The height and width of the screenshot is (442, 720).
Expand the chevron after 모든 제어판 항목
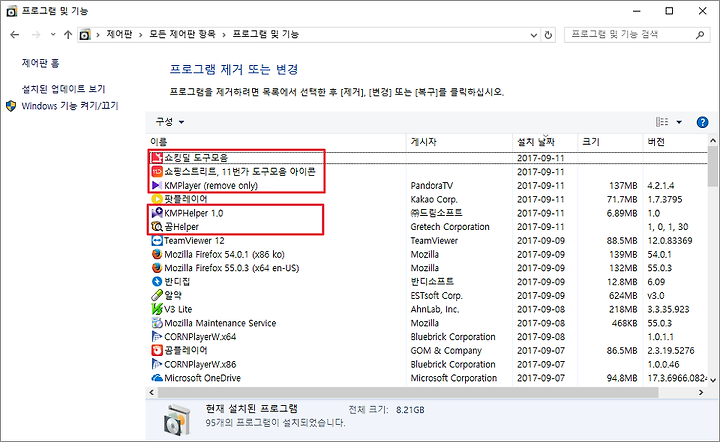tap(224, 35)
